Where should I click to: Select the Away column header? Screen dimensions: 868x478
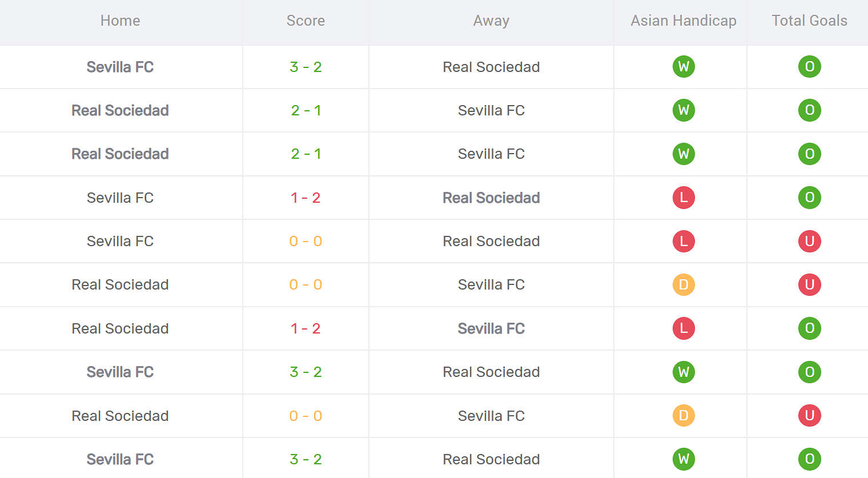pyautogui.click(x=491, y=21)
